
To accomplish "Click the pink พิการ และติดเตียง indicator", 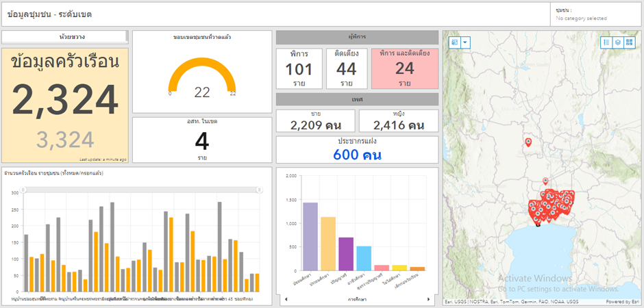I will (x=404, y=69).
